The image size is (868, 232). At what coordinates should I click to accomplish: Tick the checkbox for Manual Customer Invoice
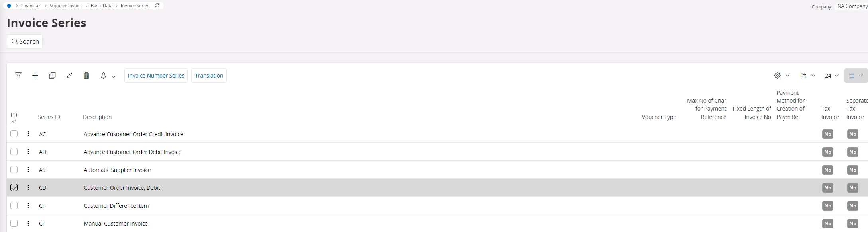14,223
